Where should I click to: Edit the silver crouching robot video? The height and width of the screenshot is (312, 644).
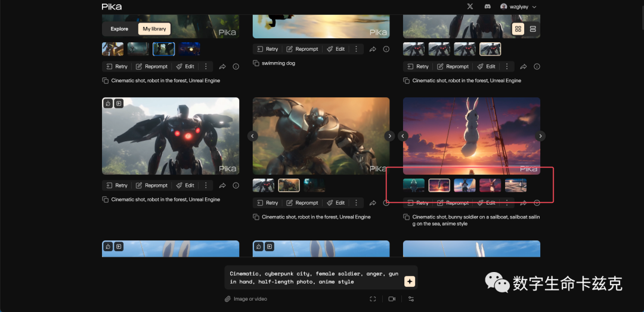pyautogui.click(x=336, y=203)
